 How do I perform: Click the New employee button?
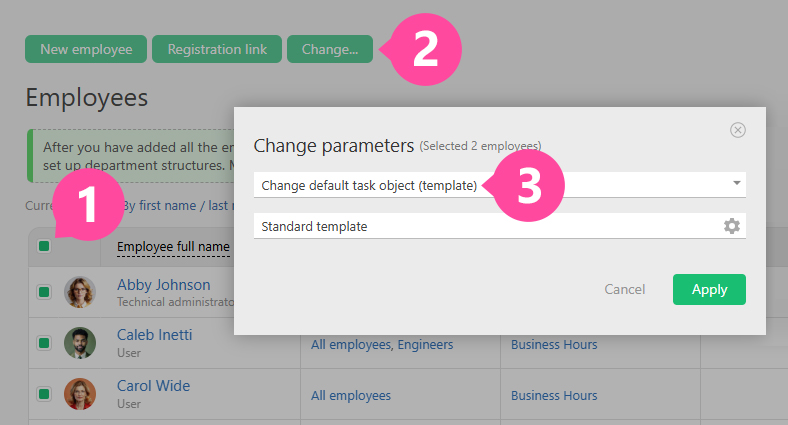[86, 49]
